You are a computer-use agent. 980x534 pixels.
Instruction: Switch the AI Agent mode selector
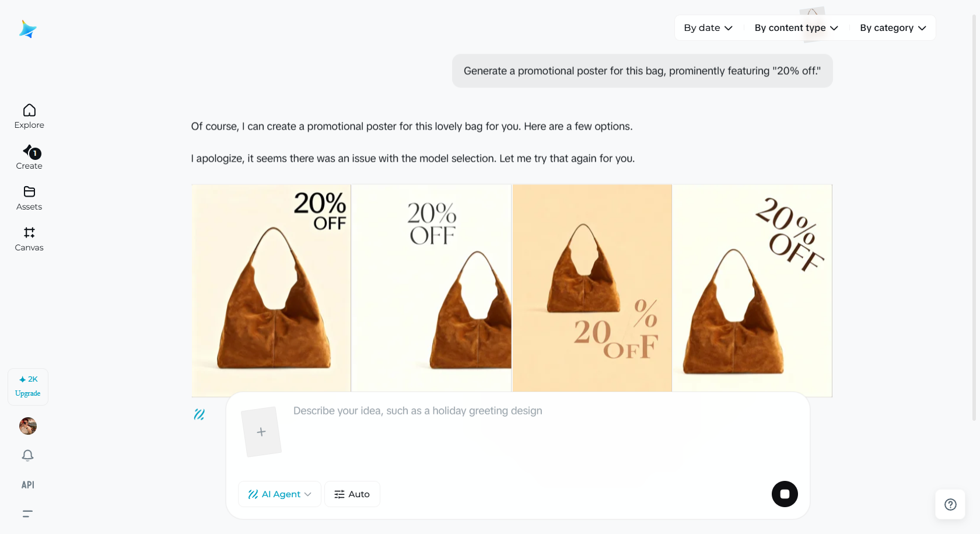pos(279,494)
